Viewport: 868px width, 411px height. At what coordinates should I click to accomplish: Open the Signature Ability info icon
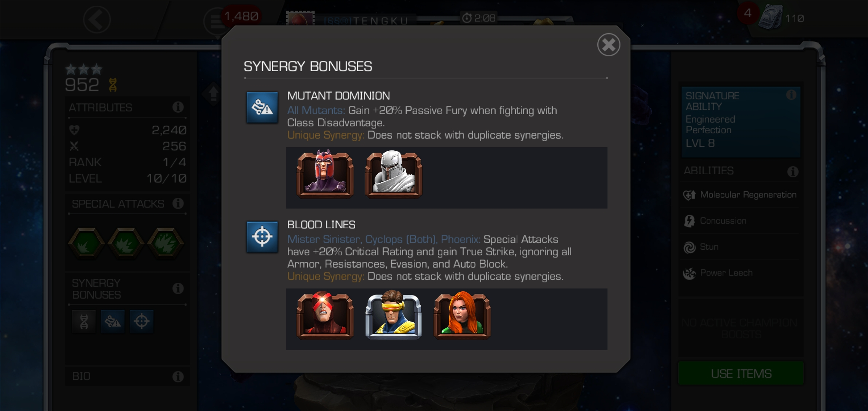(x=791, y=95)
